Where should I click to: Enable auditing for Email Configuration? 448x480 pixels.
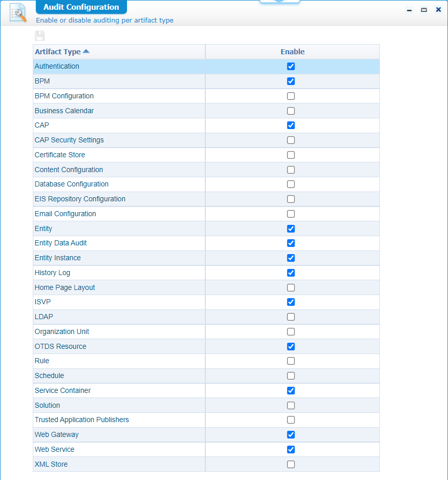pyautogui.click(x=291, y=214)
